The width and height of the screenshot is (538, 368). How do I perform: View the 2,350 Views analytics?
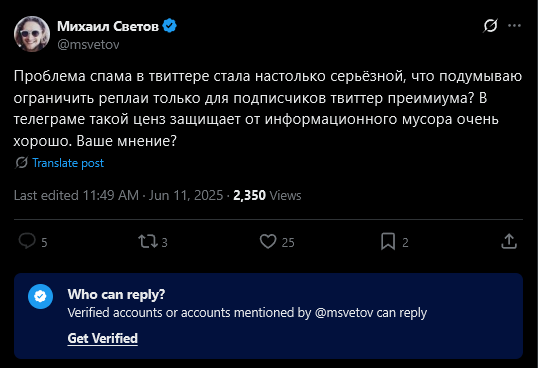tap(267, 195)
